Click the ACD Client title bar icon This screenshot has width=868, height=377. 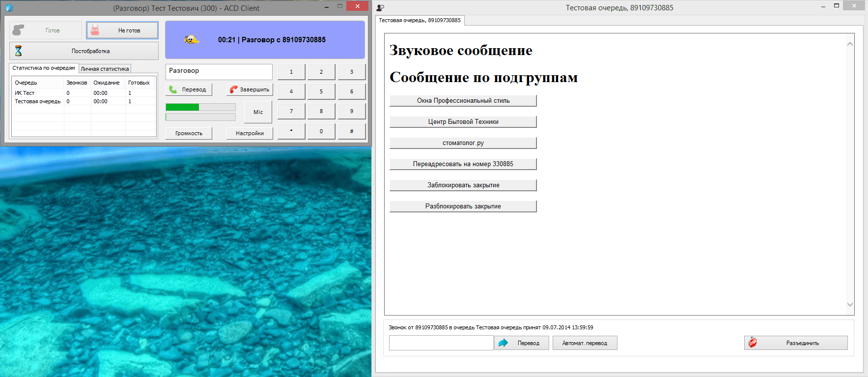(9, 8)
